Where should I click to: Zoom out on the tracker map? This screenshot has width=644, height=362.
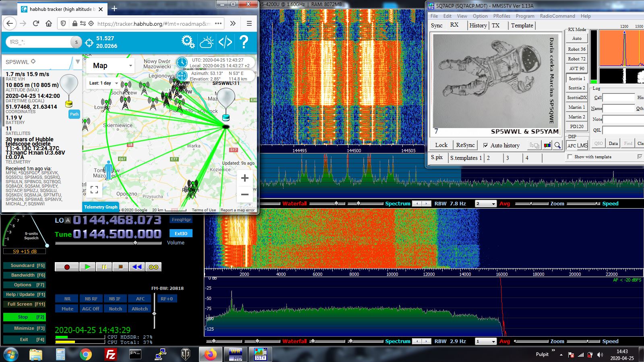(244, 194)
